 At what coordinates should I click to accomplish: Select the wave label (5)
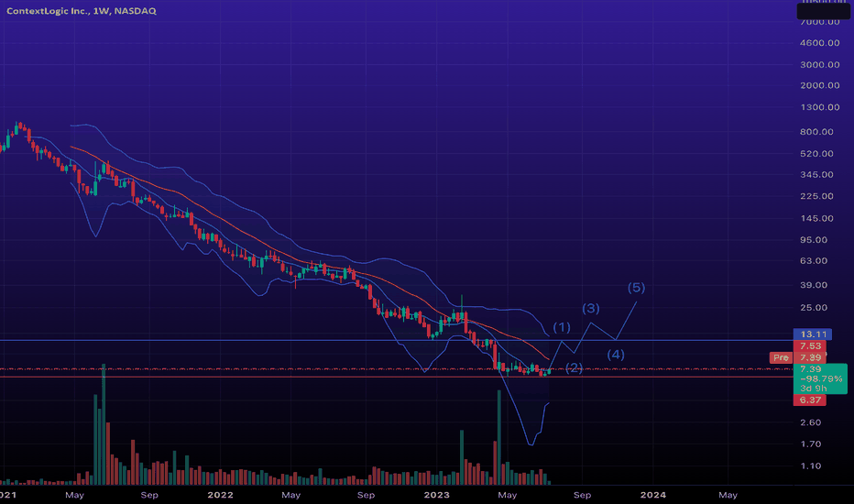(x=636, y=287)
